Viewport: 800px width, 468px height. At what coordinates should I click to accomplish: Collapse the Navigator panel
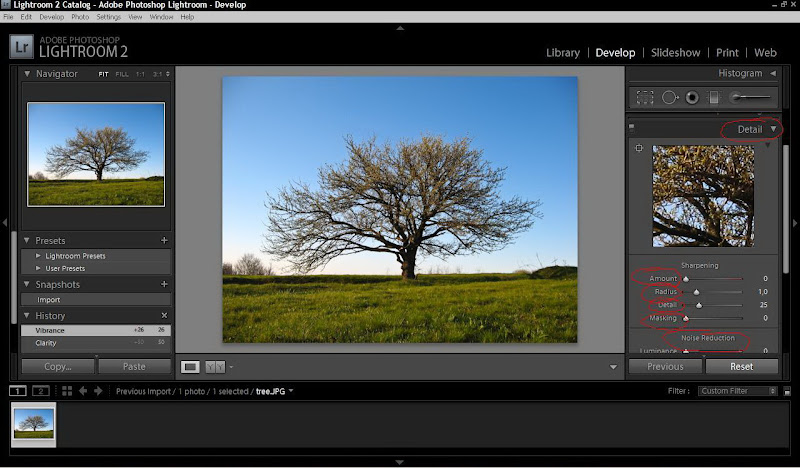(x=26, y=74)
